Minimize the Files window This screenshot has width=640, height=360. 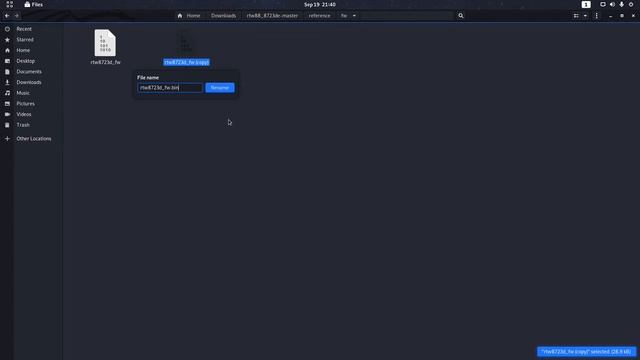click(x=610, y=16)
